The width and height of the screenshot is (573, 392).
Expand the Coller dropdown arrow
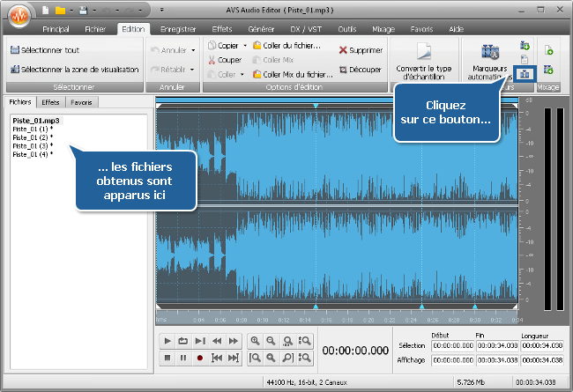pos(242,75)
